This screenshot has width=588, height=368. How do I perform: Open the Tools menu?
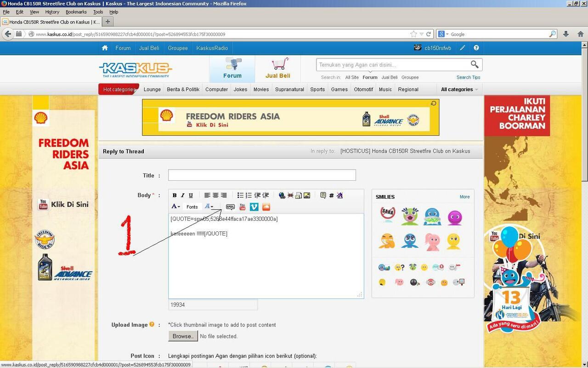98,12
